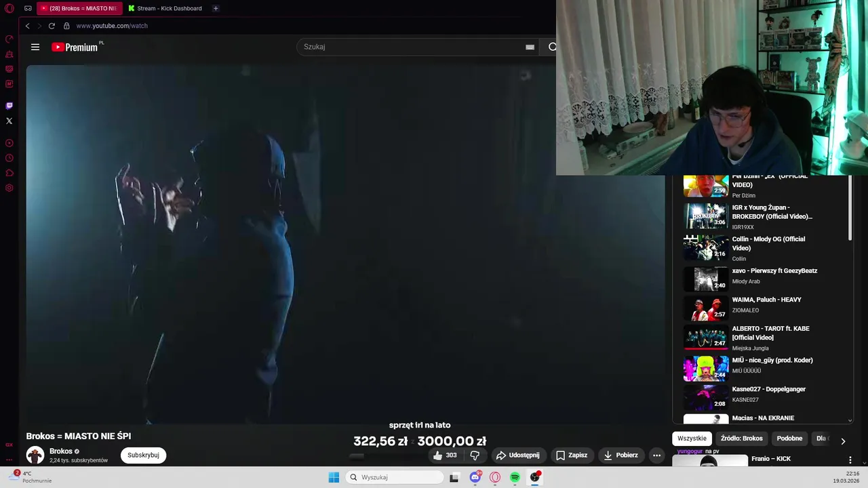
Task: Open History clock icon in sidebar
Action: tap(9, 158)
